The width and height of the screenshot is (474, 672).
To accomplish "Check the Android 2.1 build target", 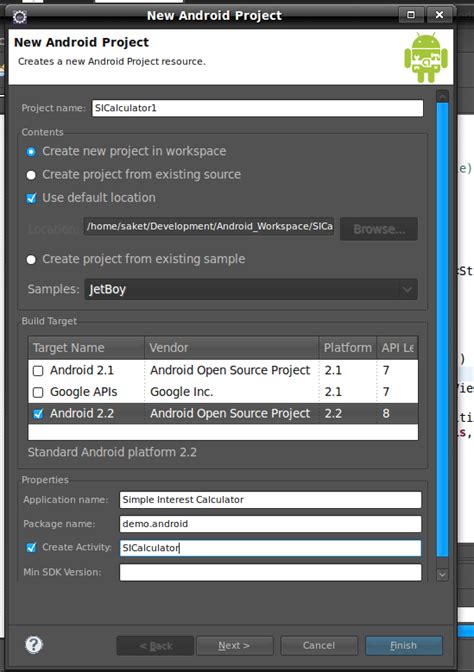I will click(38, 371).
